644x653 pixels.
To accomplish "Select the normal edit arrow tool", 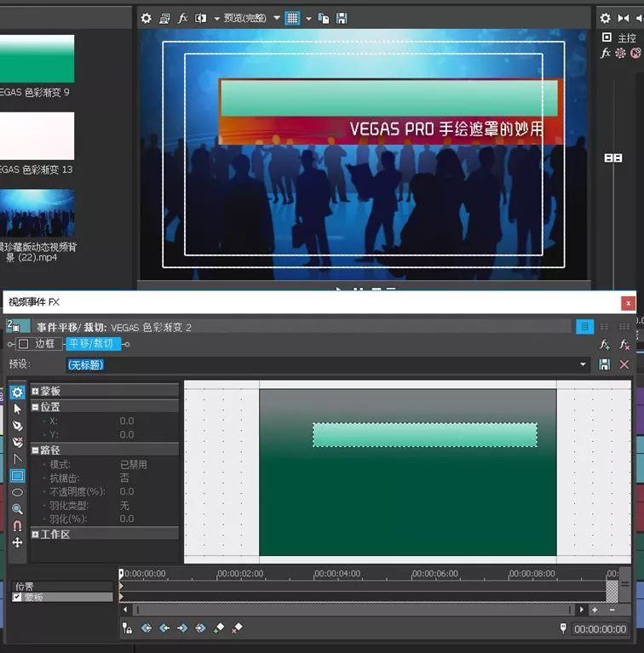I will coord(17,409).
